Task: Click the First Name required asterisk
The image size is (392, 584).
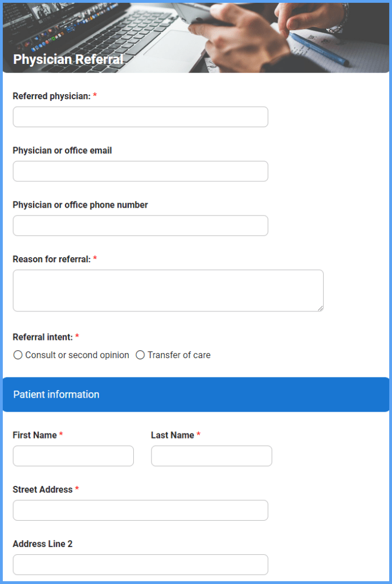Action: point(60,435)
